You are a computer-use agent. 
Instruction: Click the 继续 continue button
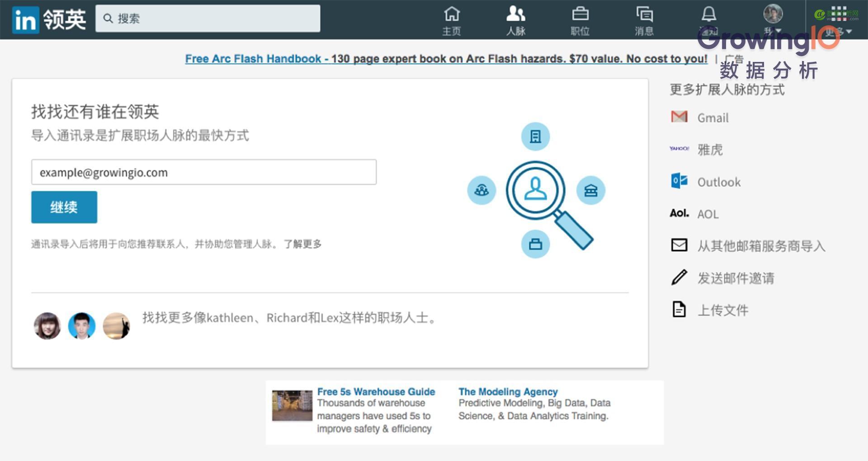point(64,207)
